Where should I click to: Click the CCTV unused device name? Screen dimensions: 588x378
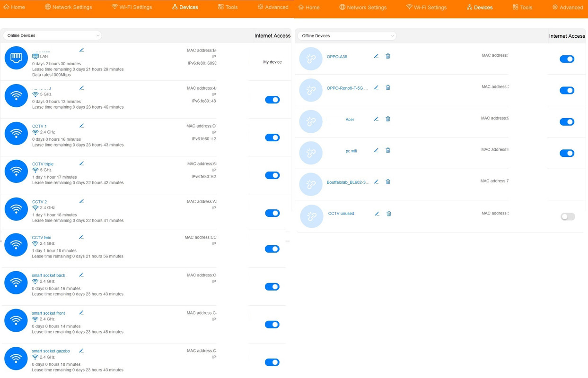(x=341, y=214)
